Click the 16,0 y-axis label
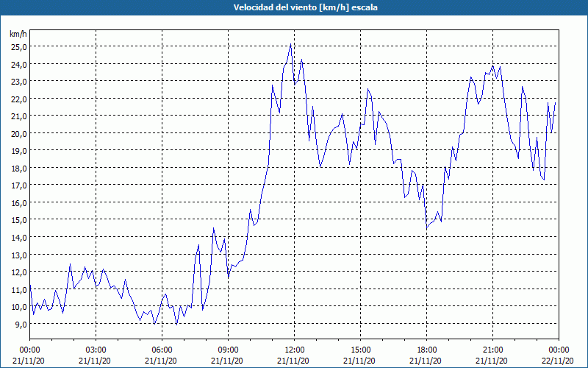 (x=18, y=203)
